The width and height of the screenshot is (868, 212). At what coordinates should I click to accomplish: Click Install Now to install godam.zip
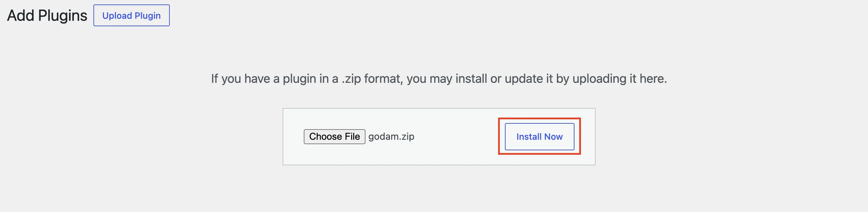coord(539,137)
